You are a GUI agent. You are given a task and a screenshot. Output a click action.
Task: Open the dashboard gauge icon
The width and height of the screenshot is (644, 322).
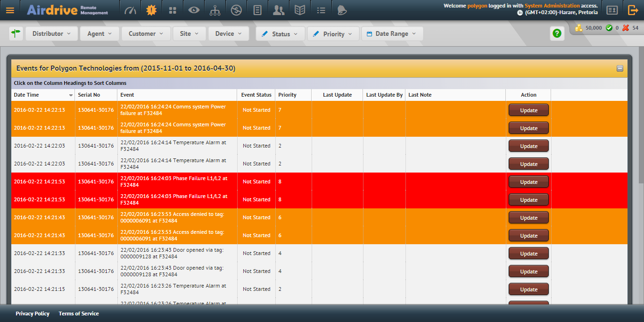tap(130, 10)
